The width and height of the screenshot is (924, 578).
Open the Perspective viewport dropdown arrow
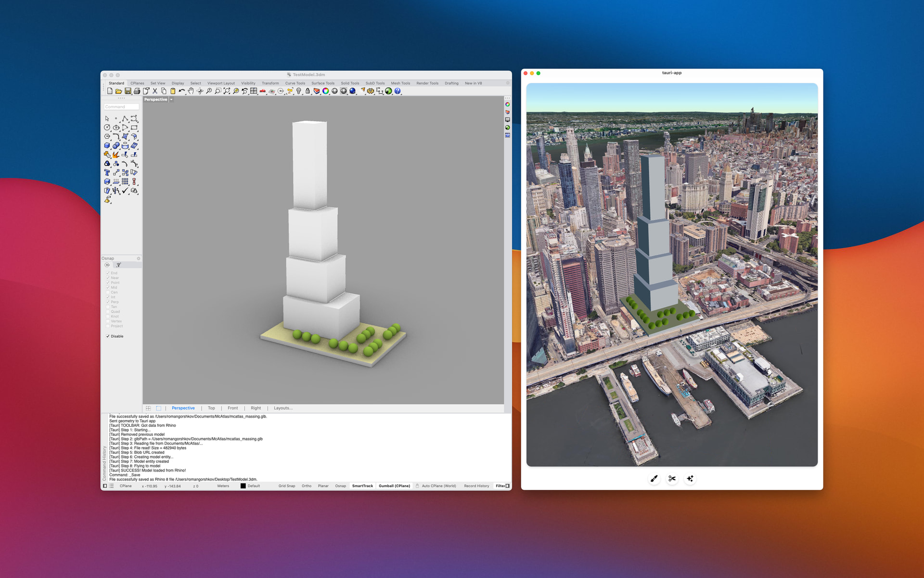tap(171, 100)
